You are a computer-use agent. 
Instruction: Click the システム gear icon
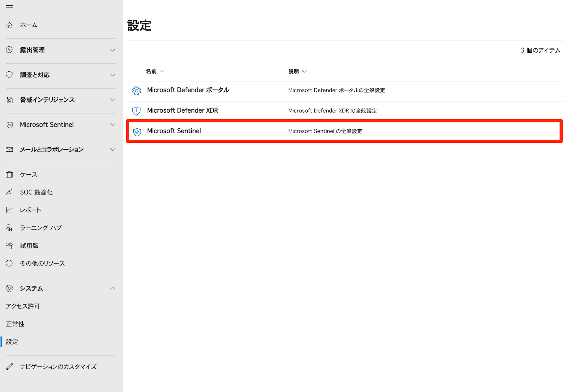click(x=9, y=288)
